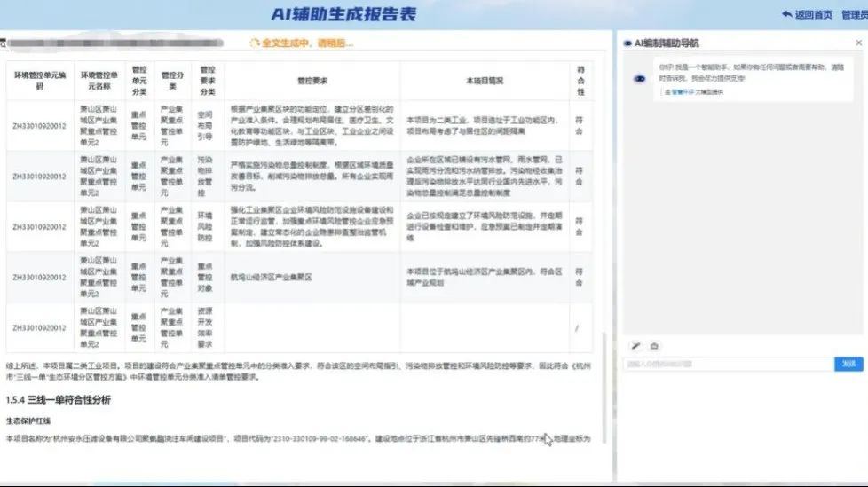Click the cell starting 根据产业集聚区块的功能定位

pyautogui.click(x=312, y=126)
